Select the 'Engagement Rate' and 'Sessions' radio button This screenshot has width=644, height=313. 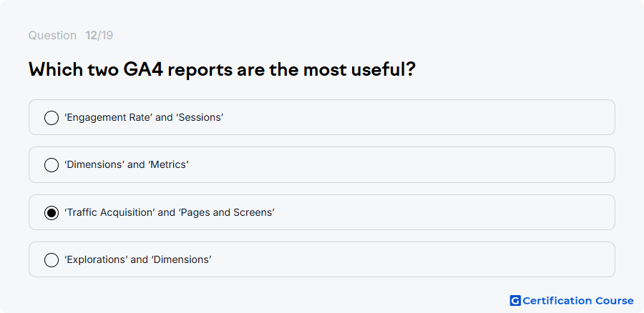[52, 118]
